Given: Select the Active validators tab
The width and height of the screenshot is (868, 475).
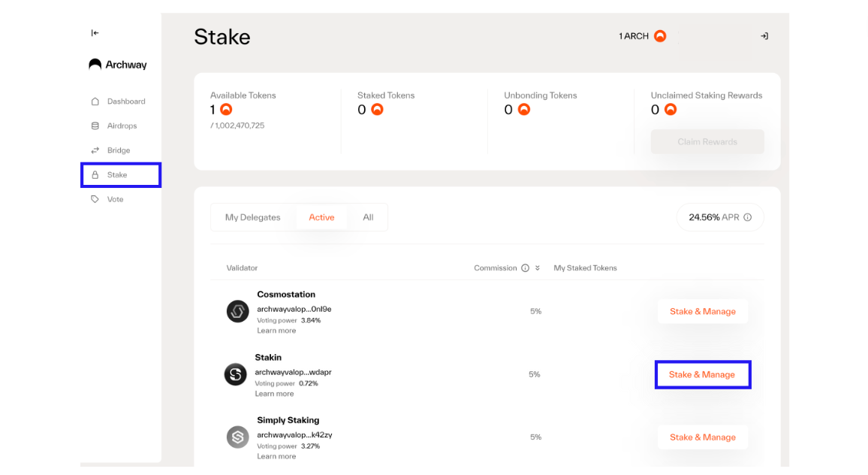Looking at the screenshot, I should click(x=321, y=217).
